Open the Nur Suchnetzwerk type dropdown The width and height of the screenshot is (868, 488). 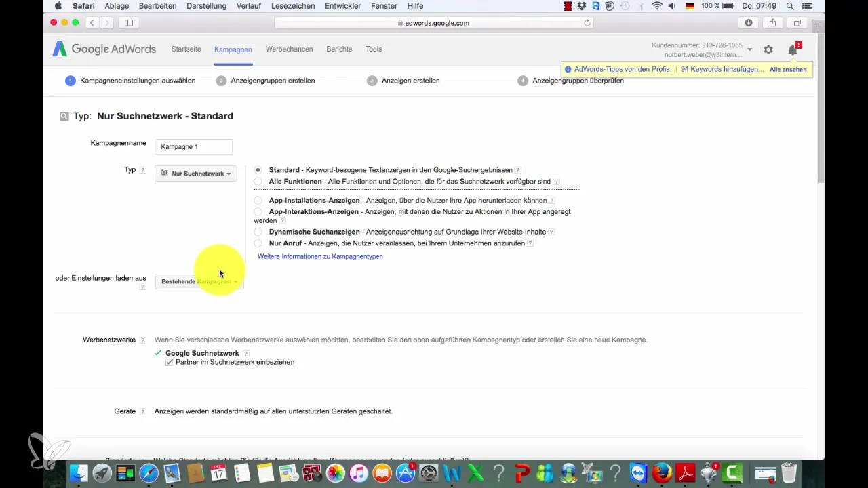click(196, 174)
